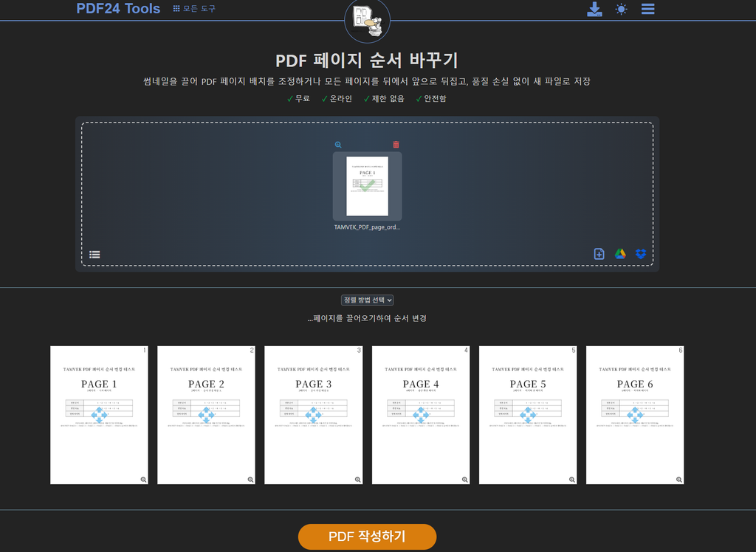756x552 pixels.
Task: Select the PAGE 4 thumbnail
Action: [x=421, y=415]
